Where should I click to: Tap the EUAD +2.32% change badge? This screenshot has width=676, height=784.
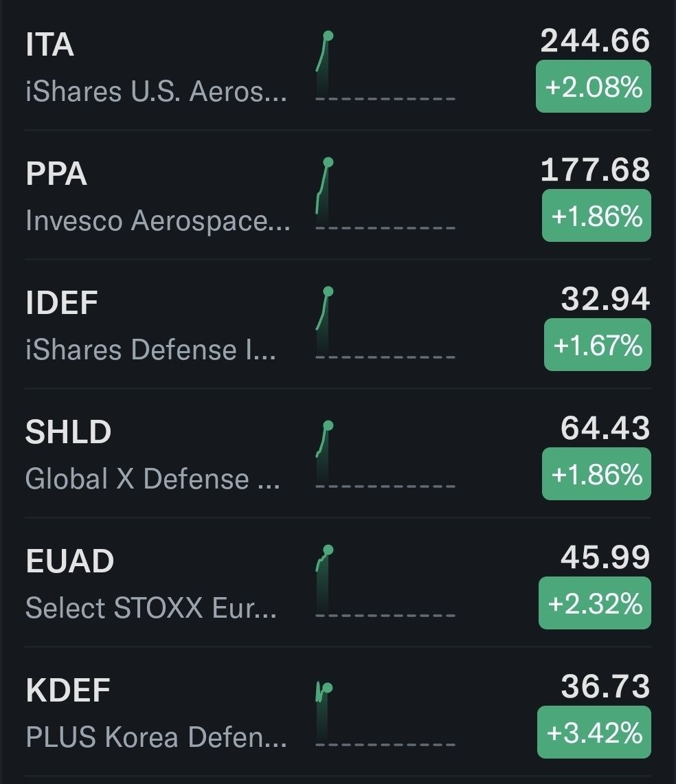coord(594,603)
